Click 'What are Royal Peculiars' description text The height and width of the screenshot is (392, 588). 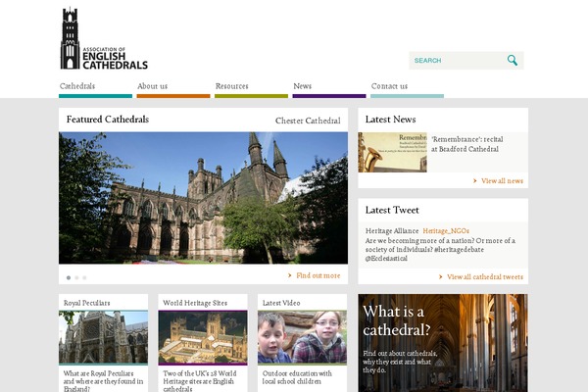pos(103,381)
